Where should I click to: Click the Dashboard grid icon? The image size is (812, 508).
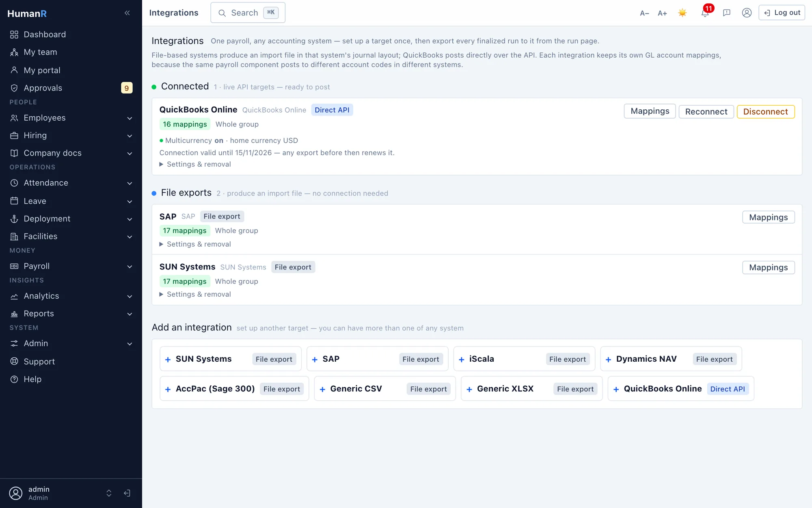(14, 35)
